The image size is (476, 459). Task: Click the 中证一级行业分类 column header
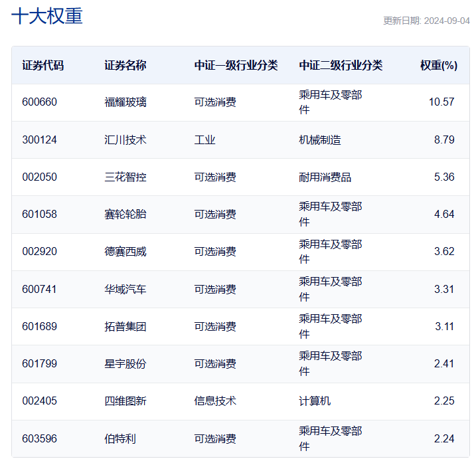(x=236, y=65)
